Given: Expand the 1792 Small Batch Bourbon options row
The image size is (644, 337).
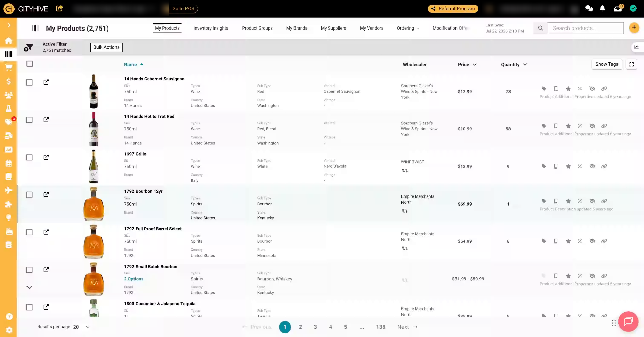Looking at the screenshot, I should pos(29,287).
